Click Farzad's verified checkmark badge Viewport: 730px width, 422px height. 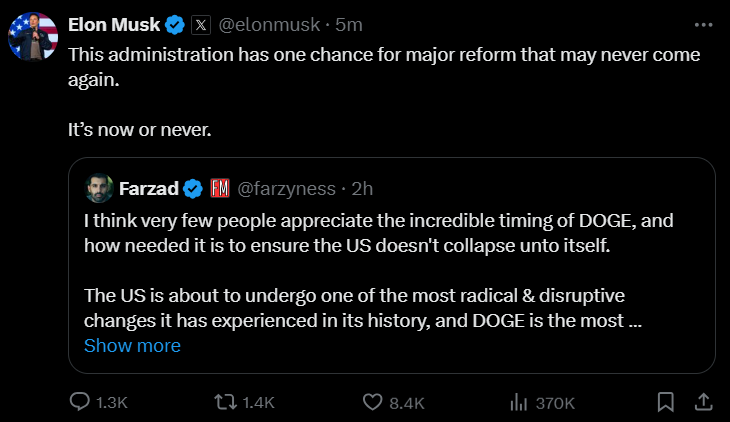click(193, 188)
